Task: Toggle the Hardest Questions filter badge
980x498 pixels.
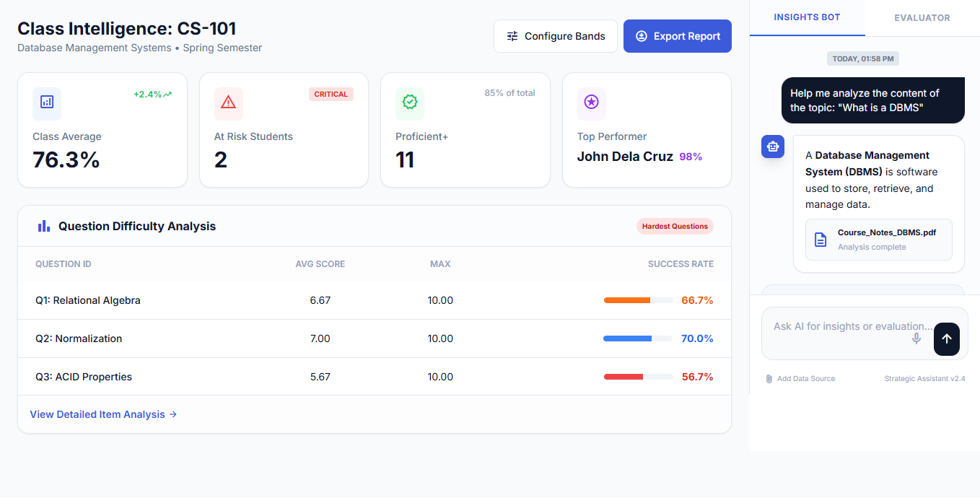Action: [x=675, y=226]
